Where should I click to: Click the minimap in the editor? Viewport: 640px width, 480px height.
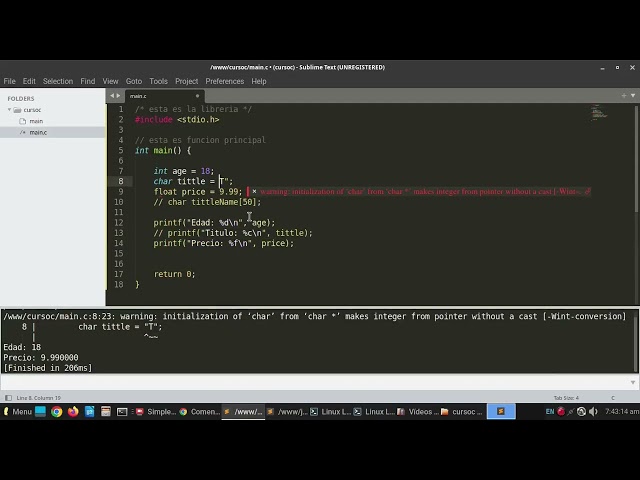coord(599,113)
